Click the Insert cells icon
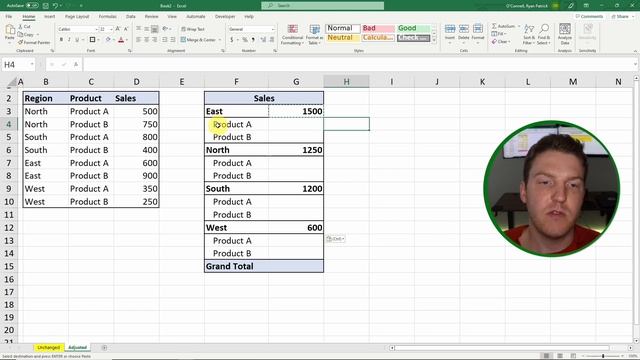The image size is (640, 360). click(450, 32)
